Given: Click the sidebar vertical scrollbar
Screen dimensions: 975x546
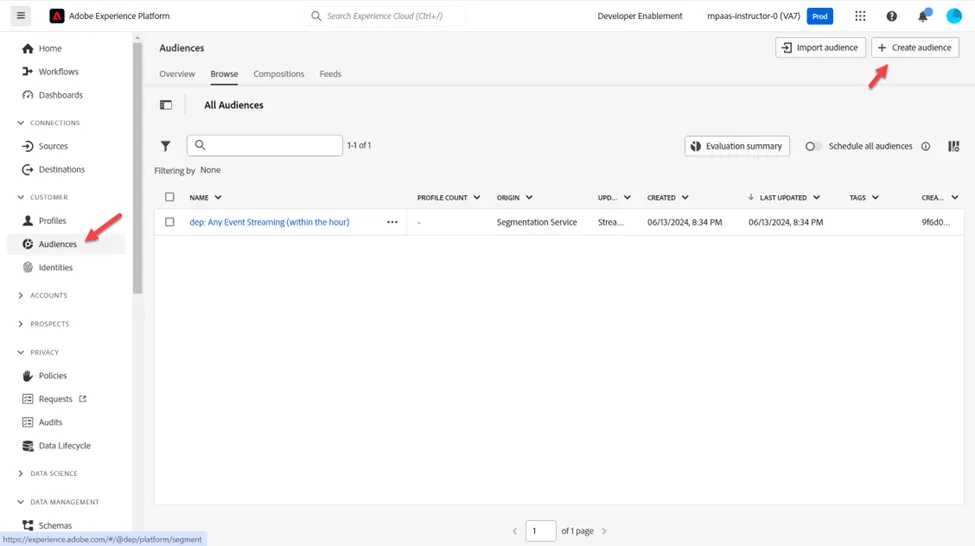Looking at the screenshot, I should coord(137,168).
